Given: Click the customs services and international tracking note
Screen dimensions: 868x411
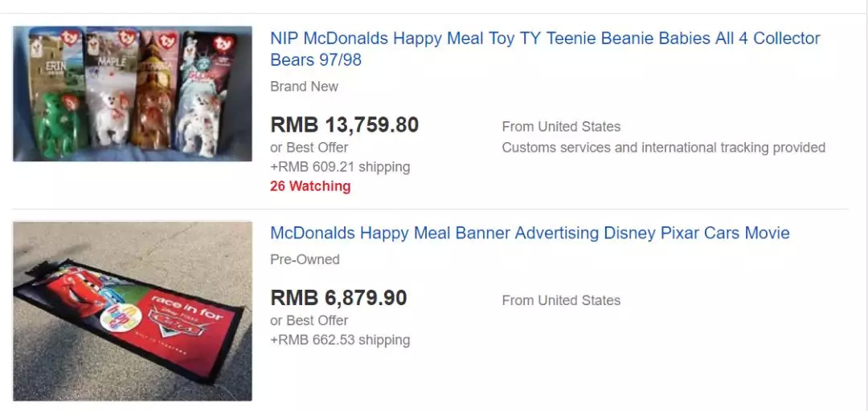Looking at the screenshot, I should pyautogui.click(x=663, y=148).
